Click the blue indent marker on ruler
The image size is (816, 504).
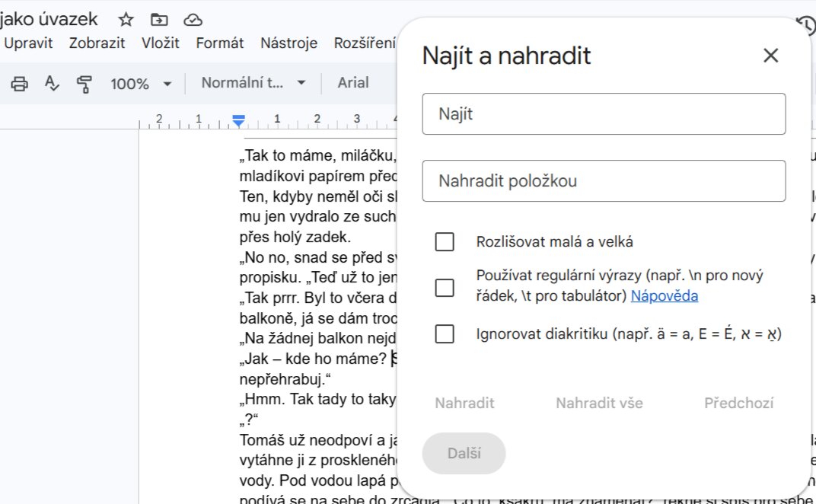[x=238, y=121]
